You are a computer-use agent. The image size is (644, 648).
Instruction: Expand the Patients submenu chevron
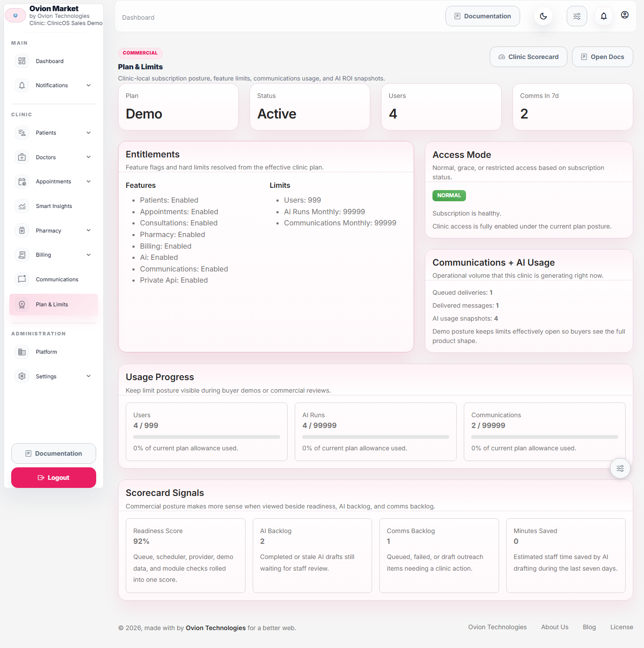pyautogui.click(x=89, y=133)
